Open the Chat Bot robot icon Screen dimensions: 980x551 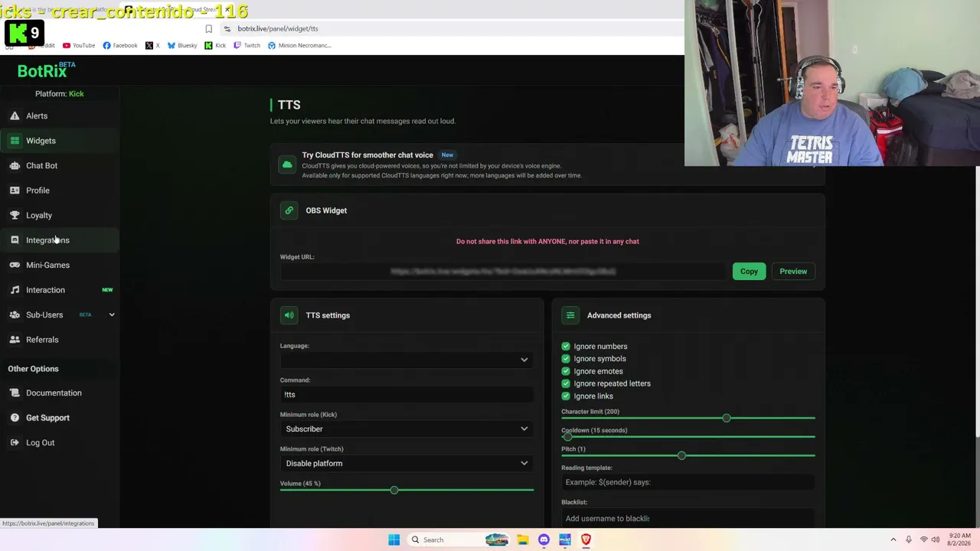click(x=15, y=165)
